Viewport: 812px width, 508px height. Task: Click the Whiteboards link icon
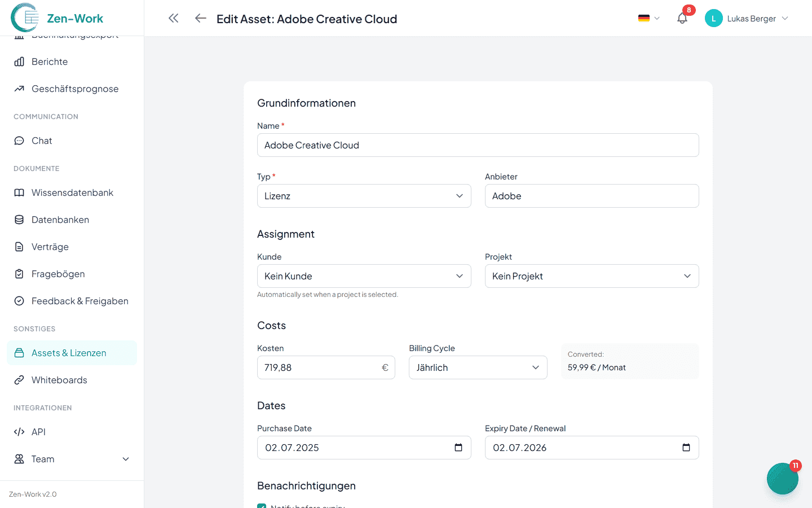coord(19,380)
